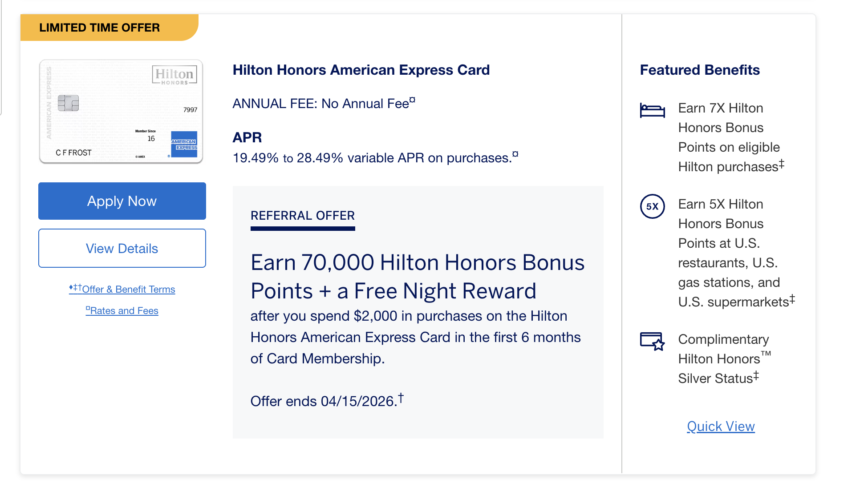
Task: Click the American Express logo on card
Action: tap(184, 144)
